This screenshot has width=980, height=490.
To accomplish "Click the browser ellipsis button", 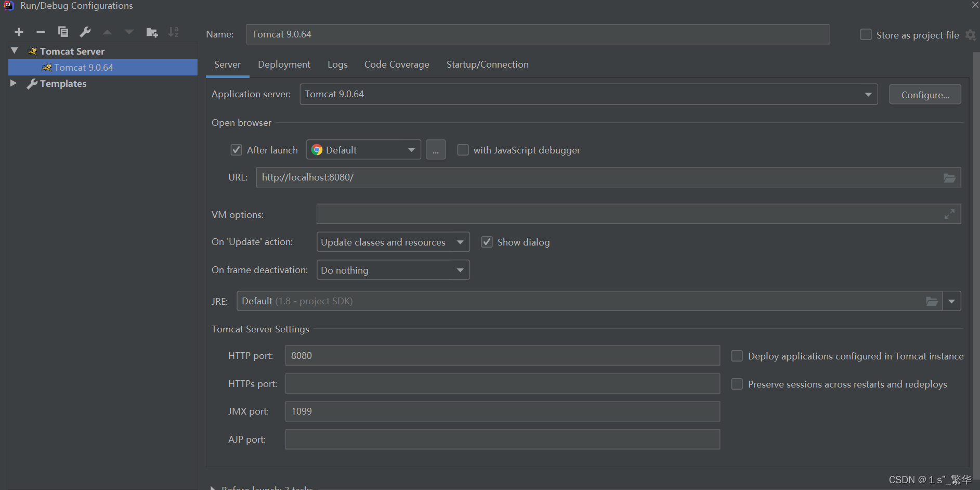I will tap(436, 150).
